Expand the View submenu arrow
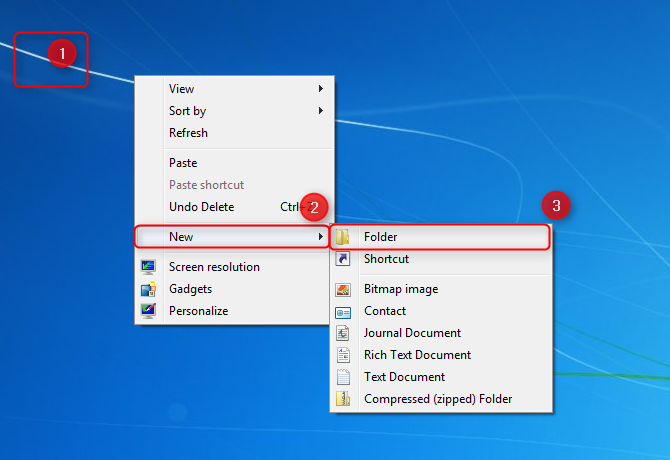Screen dimensions: 670x460 click(320, 88)
